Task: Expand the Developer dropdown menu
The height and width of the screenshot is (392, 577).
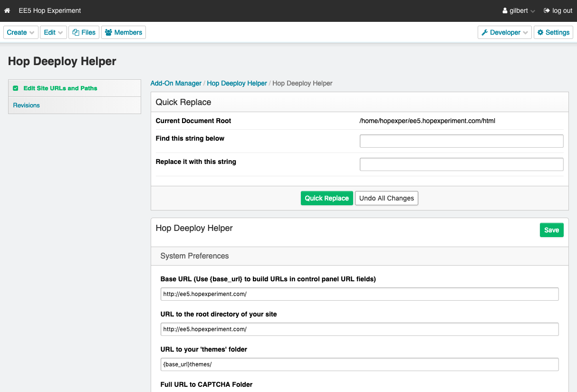Action: coord(505,32)
